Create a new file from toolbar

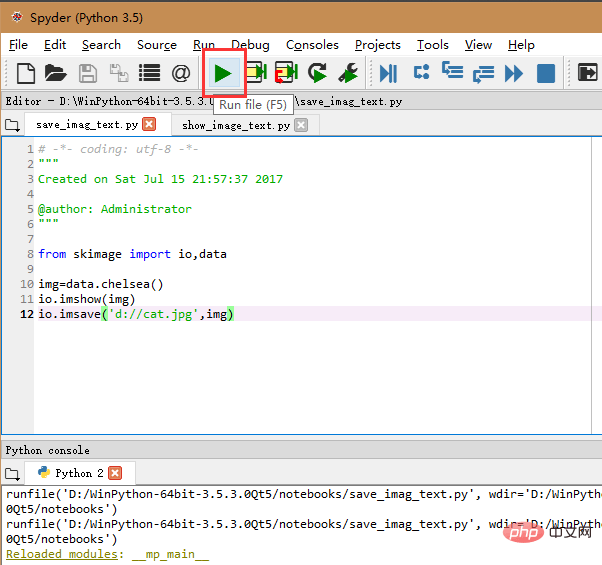[x=26, y=73]
